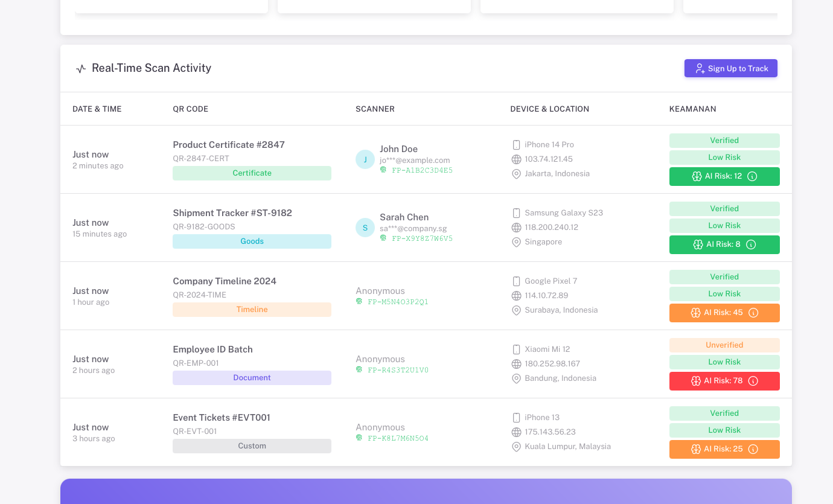Click the orange Timeline tag

pyautogui.click(x=252, y=310)
